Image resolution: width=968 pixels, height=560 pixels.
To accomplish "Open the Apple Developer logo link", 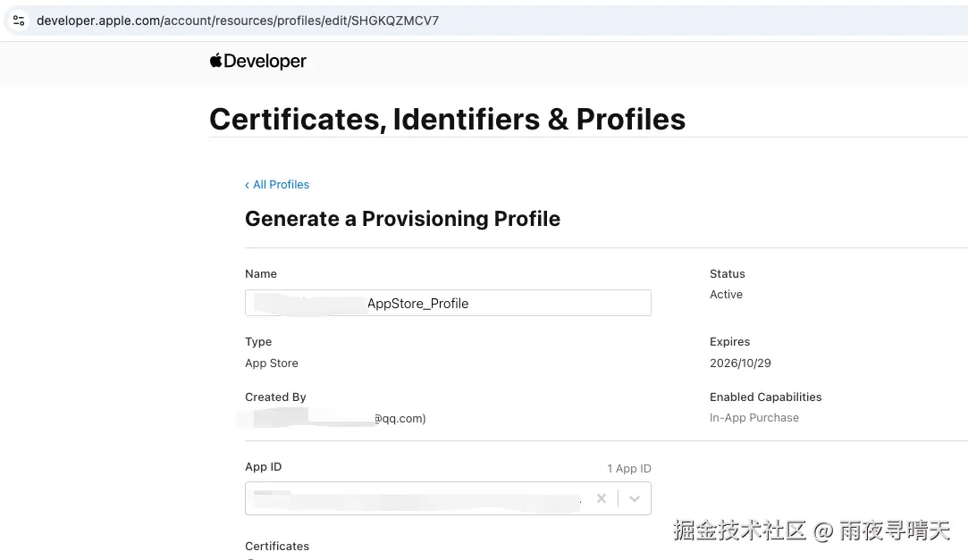I will [x=258, y=61].
